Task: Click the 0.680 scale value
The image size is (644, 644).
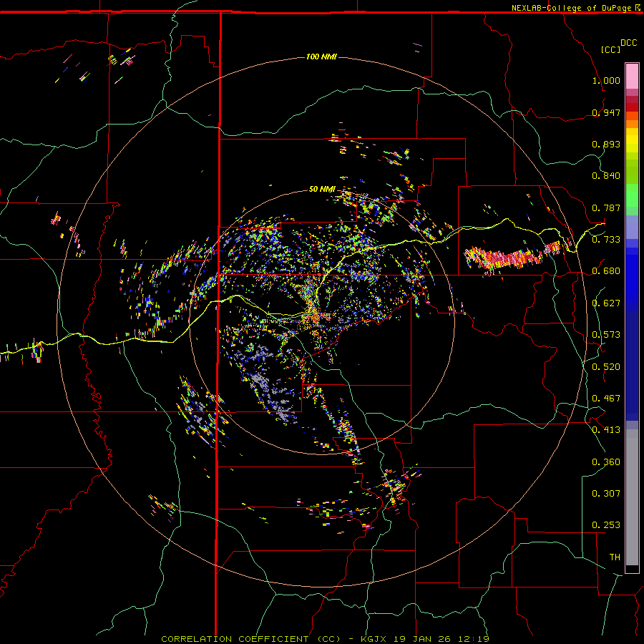Action: point(606,270)
